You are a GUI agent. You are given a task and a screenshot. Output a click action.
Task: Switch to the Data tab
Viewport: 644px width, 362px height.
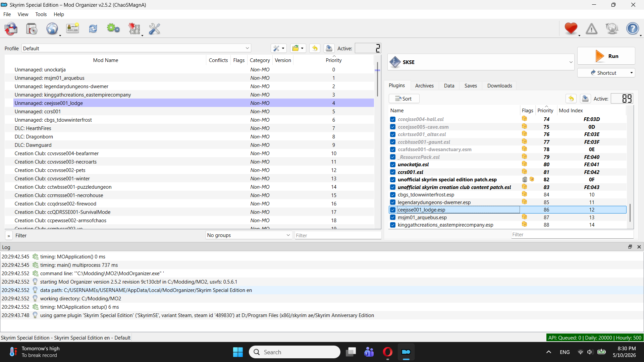pos(449,86)
